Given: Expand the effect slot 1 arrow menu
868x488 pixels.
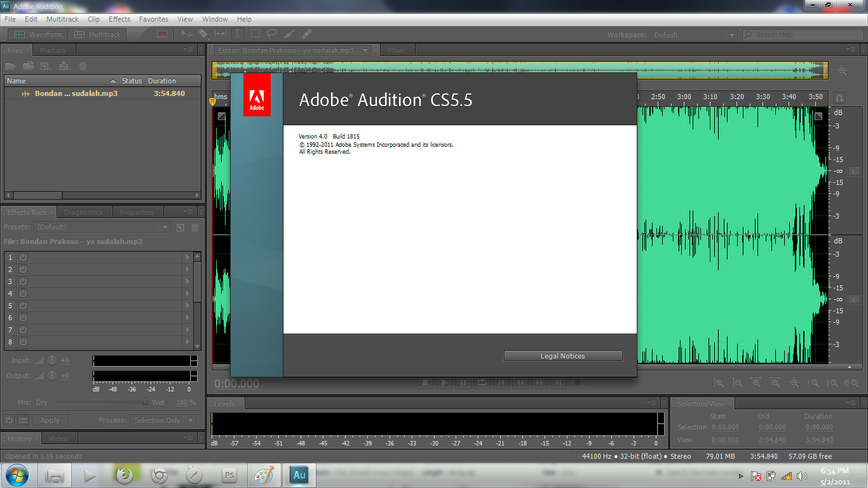Looking at the screenshot, I should pos(187,257).
